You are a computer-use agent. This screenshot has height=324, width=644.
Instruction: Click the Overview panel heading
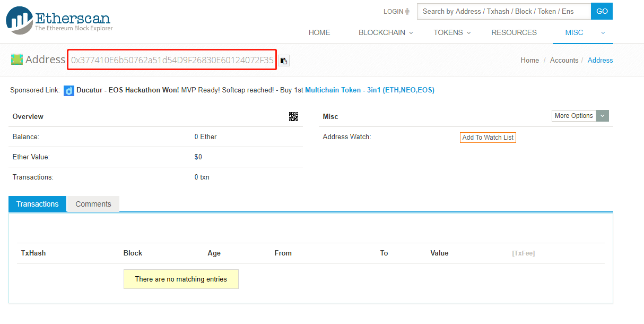click(x=28, y=116)
